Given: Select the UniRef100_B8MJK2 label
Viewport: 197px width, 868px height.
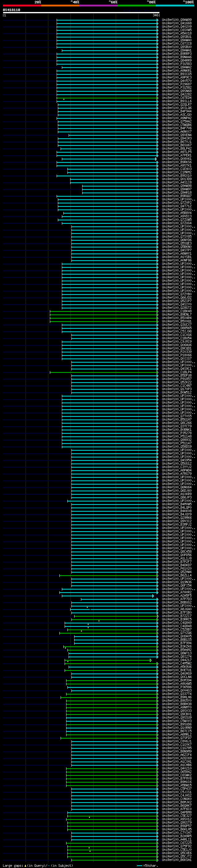Looking at the screenshot, I should click(176, 802).
